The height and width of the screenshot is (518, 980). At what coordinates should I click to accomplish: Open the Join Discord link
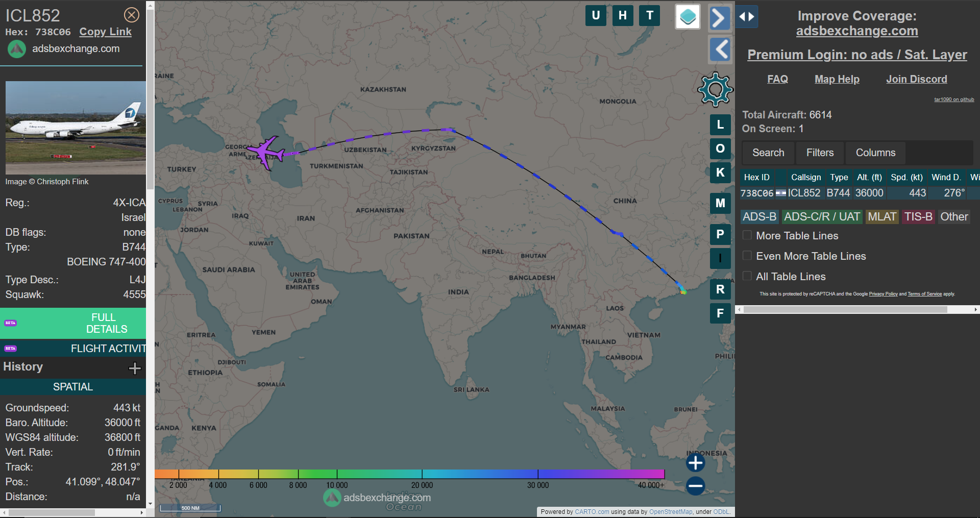pos(916,79)
